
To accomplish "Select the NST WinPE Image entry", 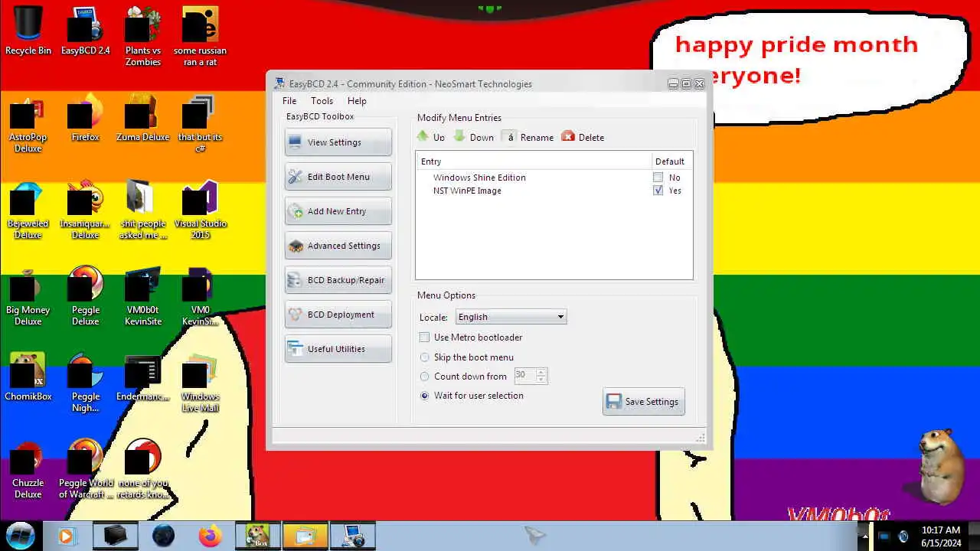I will 467,191.
